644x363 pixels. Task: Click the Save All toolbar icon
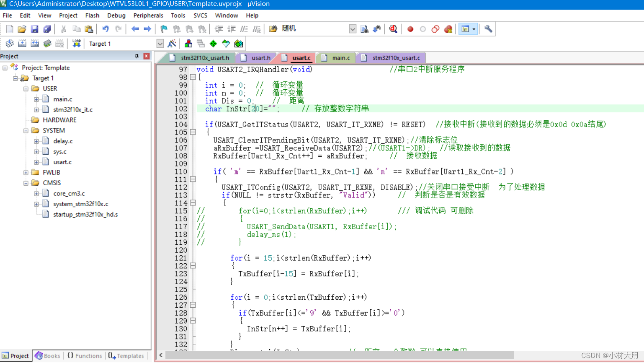tap(47, 29)
